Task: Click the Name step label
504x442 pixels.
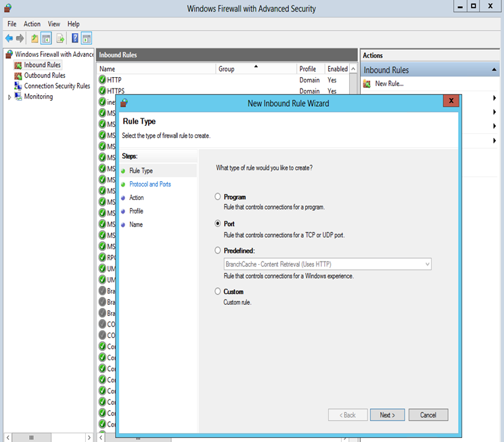Action: point(136,224)
